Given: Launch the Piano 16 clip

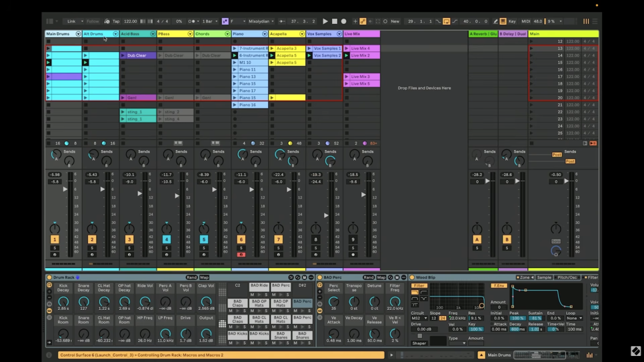Looking at the screenshot, I should [x=235, y=105].
